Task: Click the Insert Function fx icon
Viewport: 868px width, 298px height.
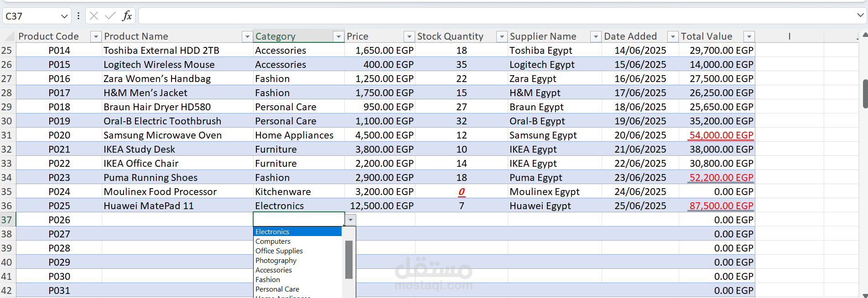Action: 127,16
